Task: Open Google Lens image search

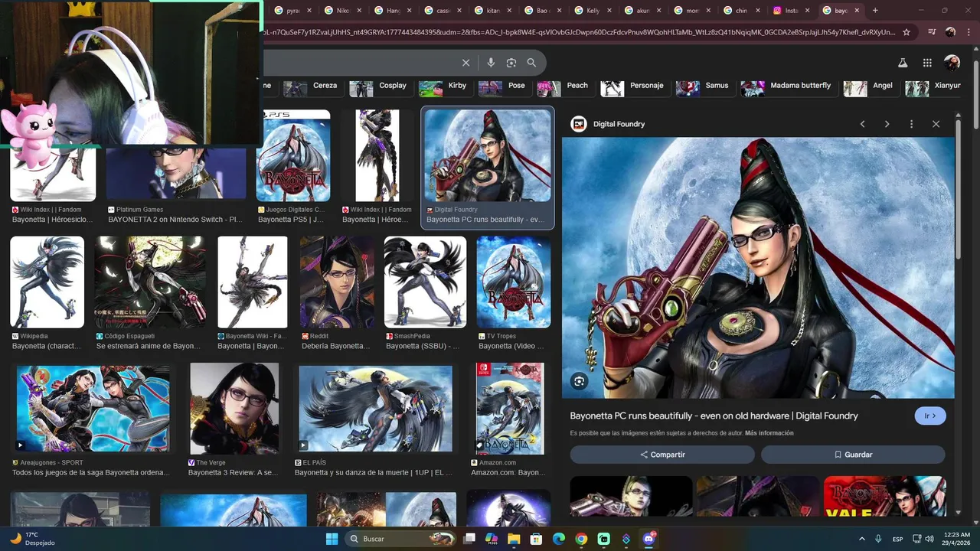Action: tap(511, 63)
